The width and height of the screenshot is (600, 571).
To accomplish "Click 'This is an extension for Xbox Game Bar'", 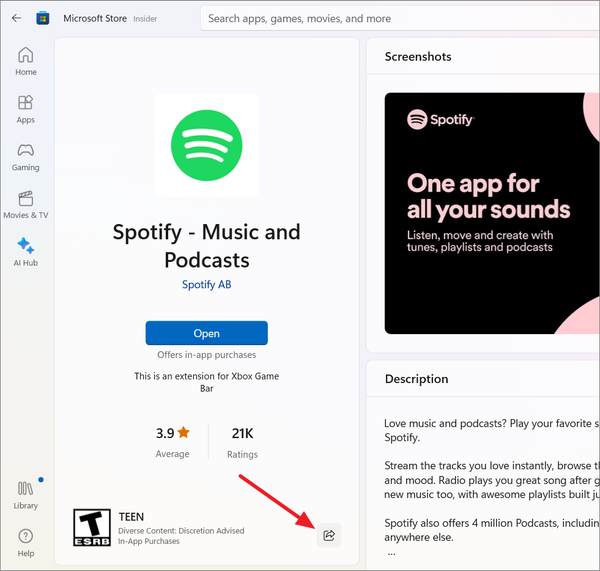I will pos(207,382).
